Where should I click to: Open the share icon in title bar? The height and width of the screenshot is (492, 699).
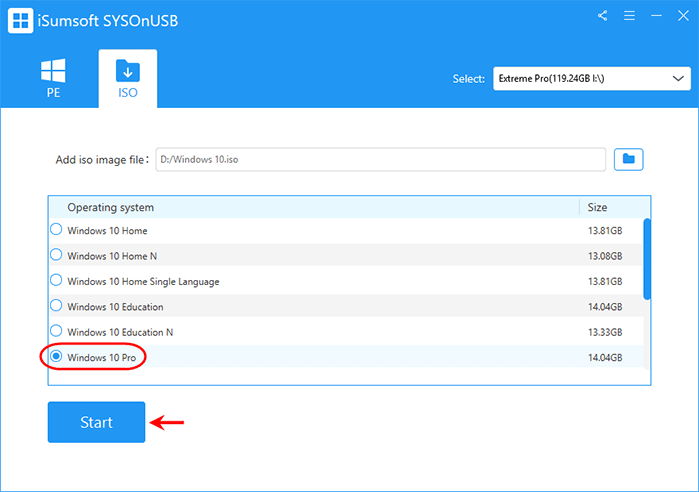point(602,16)
